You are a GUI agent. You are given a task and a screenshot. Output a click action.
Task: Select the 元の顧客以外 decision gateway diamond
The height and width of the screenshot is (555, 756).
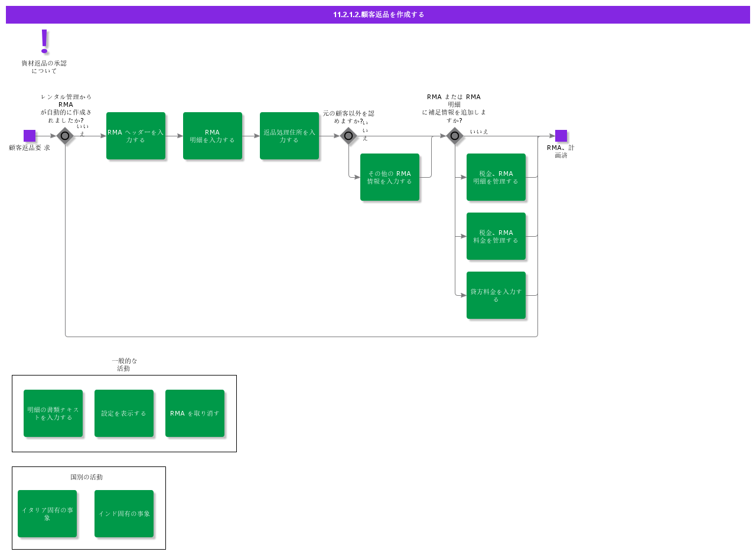(348, 136)
